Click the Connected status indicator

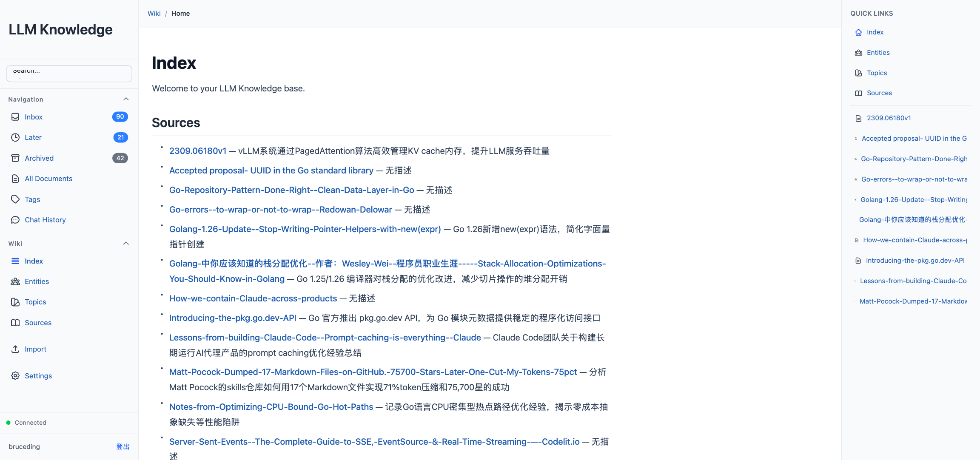pyautogui.click(x=26, y=423)
